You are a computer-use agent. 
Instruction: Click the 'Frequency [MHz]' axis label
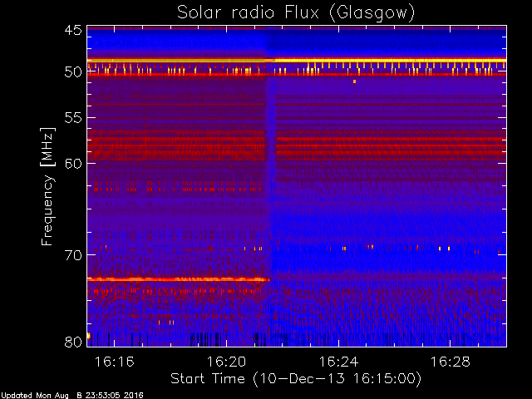[47, 186]
